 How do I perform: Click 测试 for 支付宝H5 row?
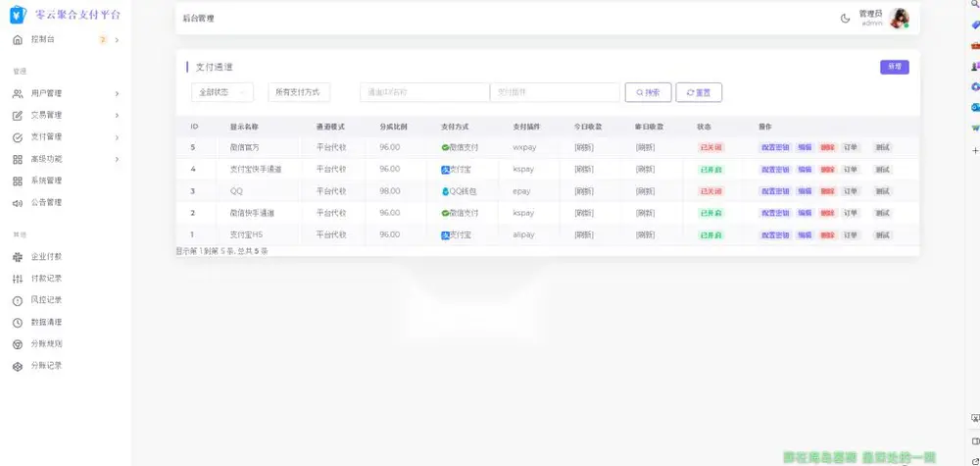pyautogui.click(x=883, y=235)
